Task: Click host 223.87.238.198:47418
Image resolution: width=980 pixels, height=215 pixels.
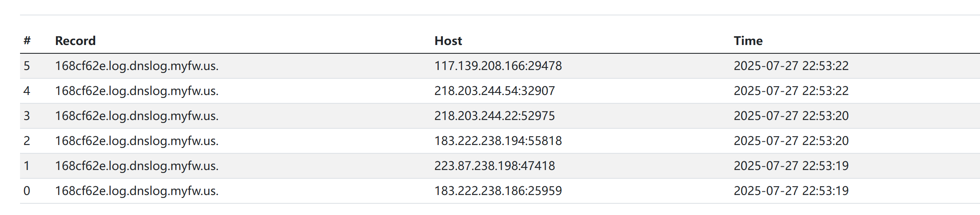Action: [494, 166]
